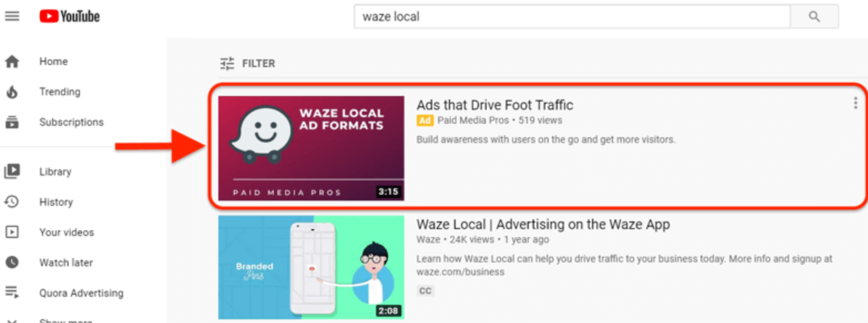The width and height of the screenshot is (868, 323).
Task: Click the 'Learn how Waze Local' description
Action: (624, 265)
